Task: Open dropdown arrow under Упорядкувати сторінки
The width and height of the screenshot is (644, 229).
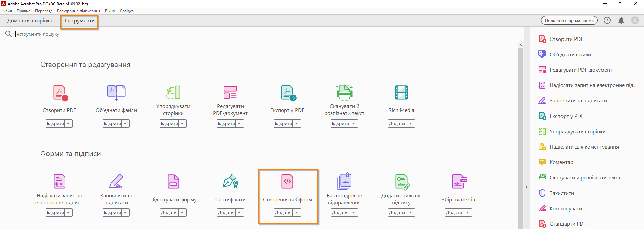Action: pyautogui.click(x=182, y=124)
